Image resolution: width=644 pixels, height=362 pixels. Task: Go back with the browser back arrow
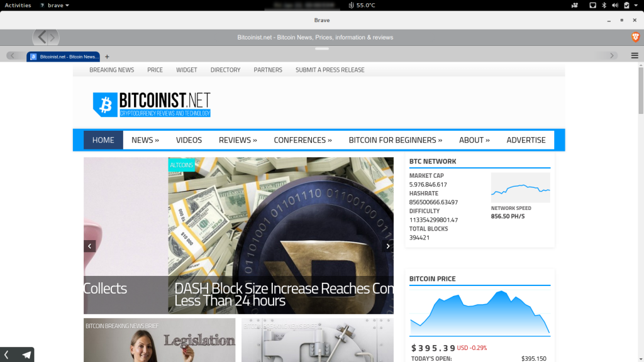point(42,37)
